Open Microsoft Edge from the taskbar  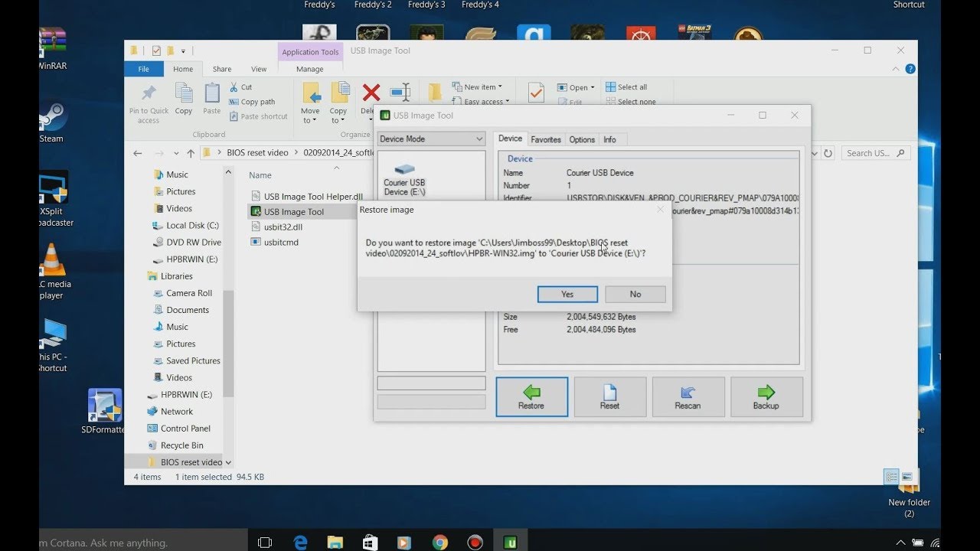pyautogui.click(x=300, y=543)
